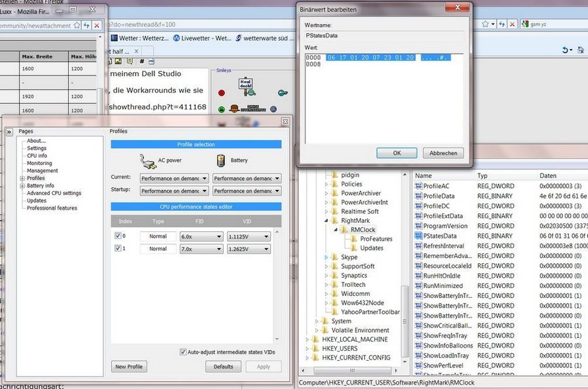Click the Updates folder icon in registry
This screenshot has width=588, height=389.
(x=354, y=248)
